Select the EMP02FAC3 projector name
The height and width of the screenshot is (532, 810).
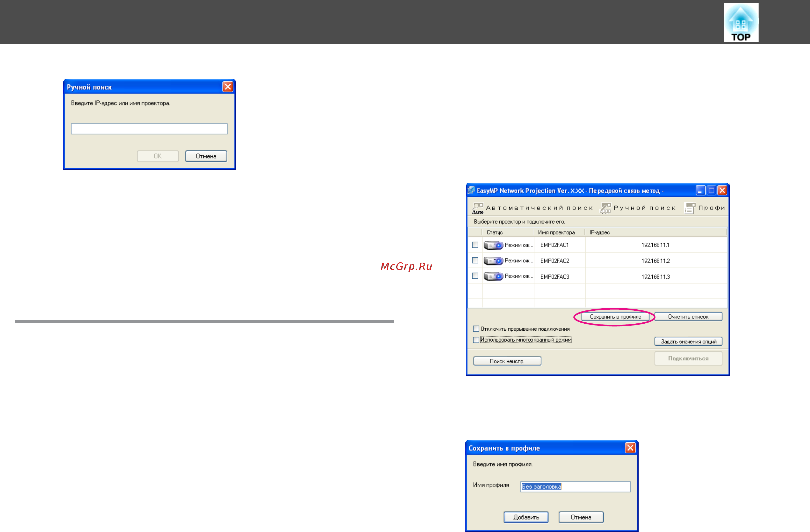pyautogui.click(x=554, y=276)
